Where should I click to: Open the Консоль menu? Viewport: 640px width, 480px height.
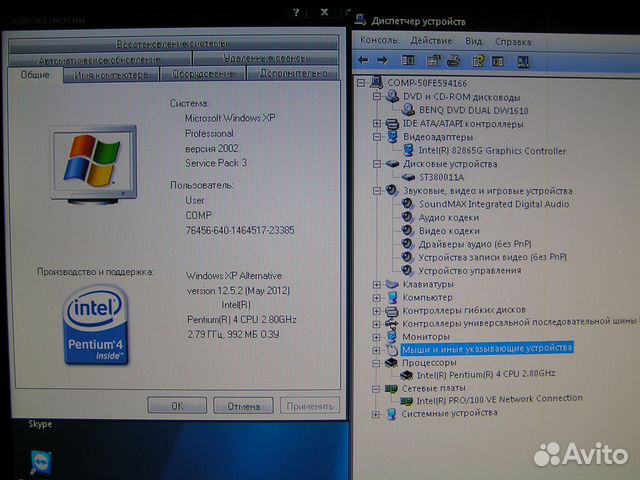point(379,40)
